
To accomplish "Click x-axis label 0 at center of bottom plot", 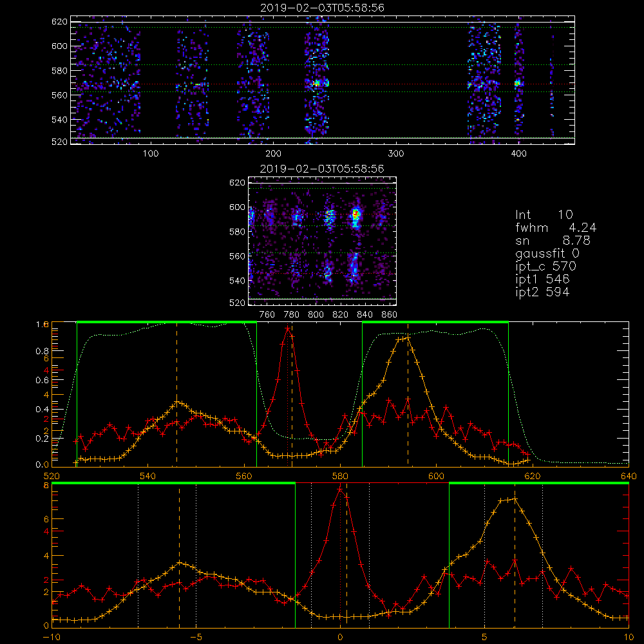I will [340, 638].
